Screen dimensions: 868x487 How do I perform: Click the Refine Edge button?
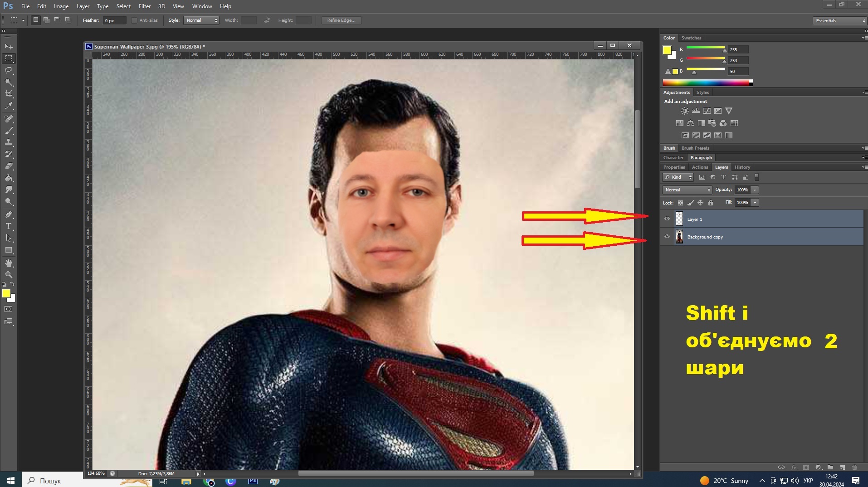click(341, 20)
